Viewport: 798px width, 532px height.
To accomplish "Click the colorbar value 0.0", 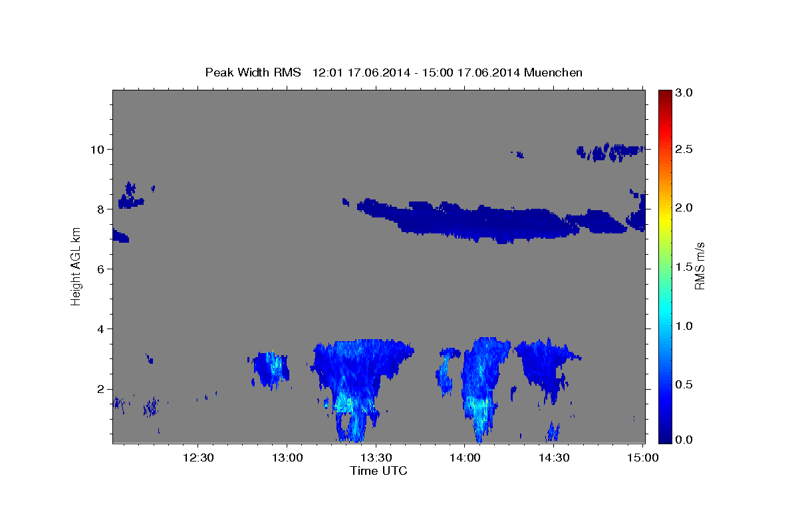I will tap(684, 440).
